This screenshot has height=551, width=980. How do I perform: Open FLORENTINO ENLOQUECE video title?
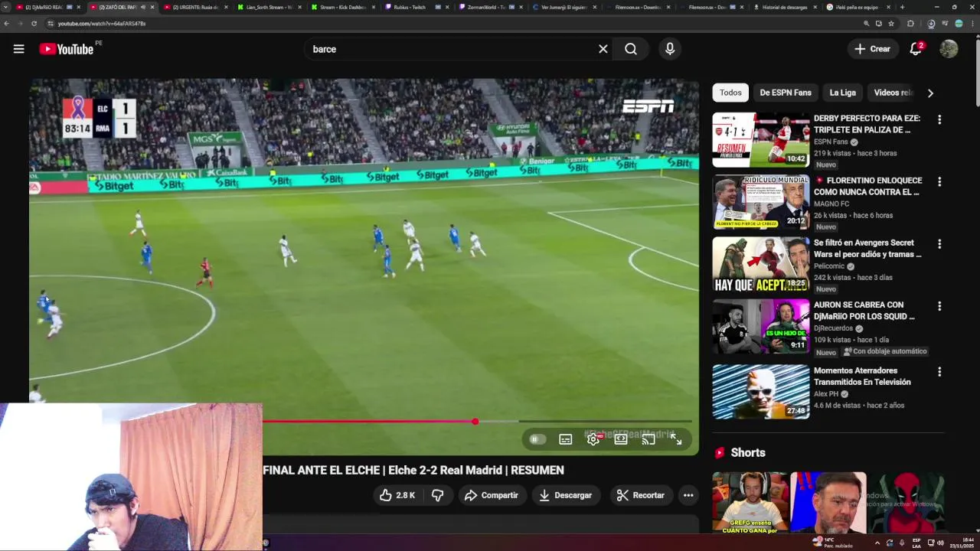coord(867,186)
